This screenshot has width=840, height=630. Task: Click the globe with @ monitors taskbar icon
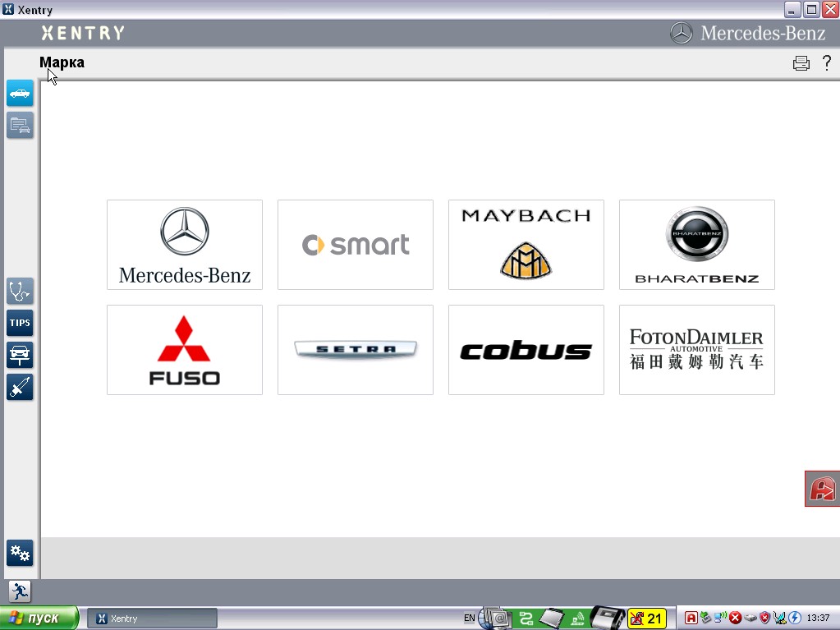[x=495, y=618]
